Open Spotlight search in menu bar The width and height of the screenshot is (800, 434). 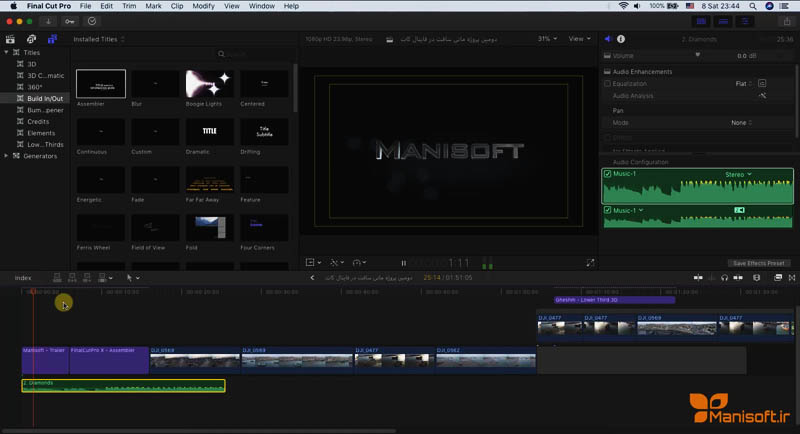[753, 6]
